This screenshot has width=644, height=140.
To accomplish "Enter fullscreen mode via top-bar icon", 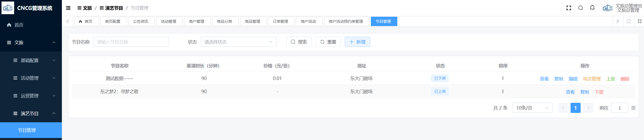I will (569, 8).
